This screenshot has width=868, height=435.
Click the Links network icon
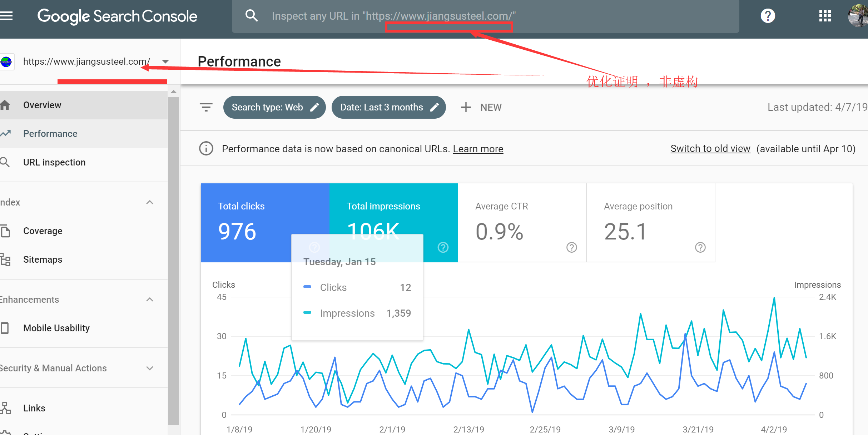[5, 408]
